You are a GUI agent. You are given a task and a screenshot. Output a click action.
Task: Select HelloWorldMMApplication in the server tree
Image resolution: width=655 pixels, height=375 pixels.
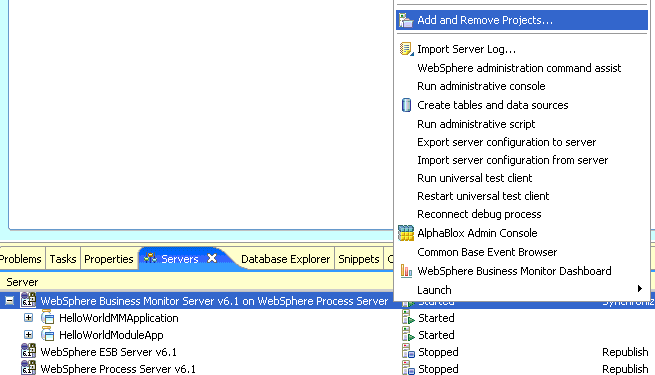pos(119,318)
